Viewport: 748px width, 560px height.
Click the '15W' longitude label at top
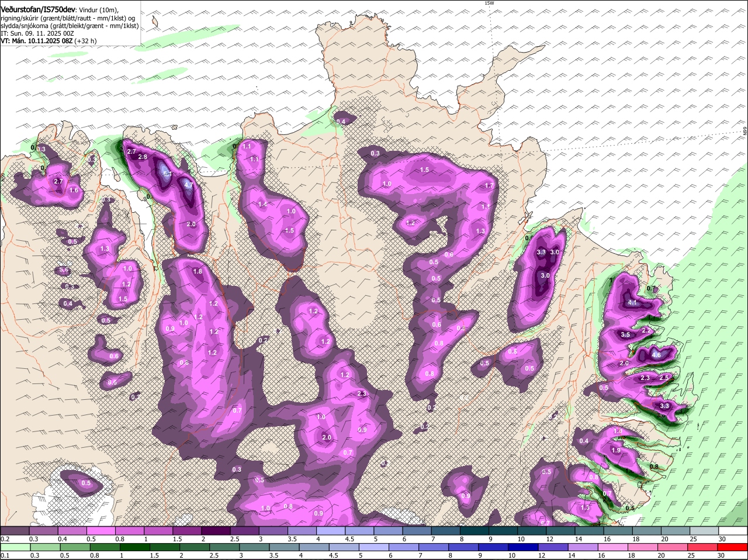489,4
